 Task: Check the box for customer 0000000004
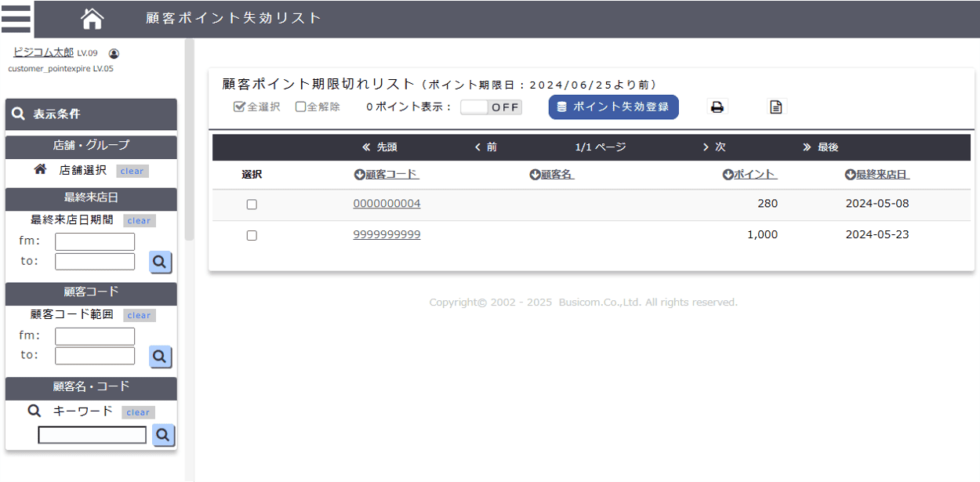[x=252, y=205]
